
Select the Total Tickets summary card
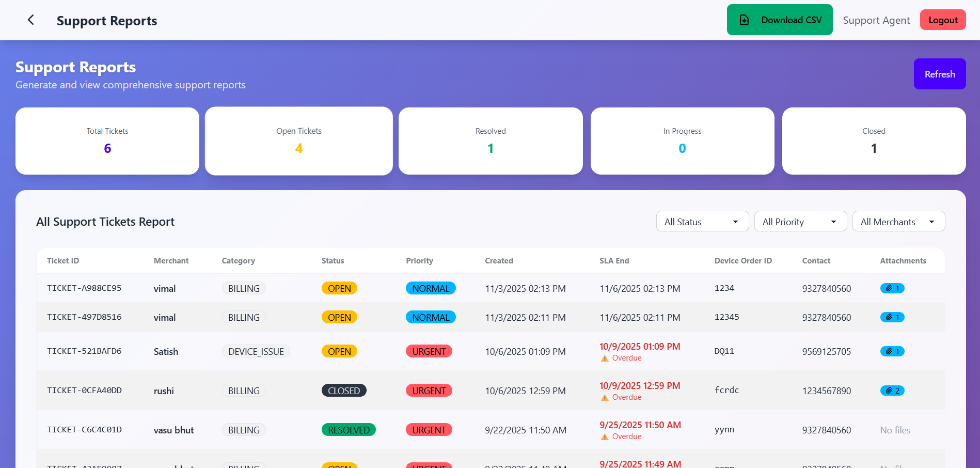click(107, 141)
